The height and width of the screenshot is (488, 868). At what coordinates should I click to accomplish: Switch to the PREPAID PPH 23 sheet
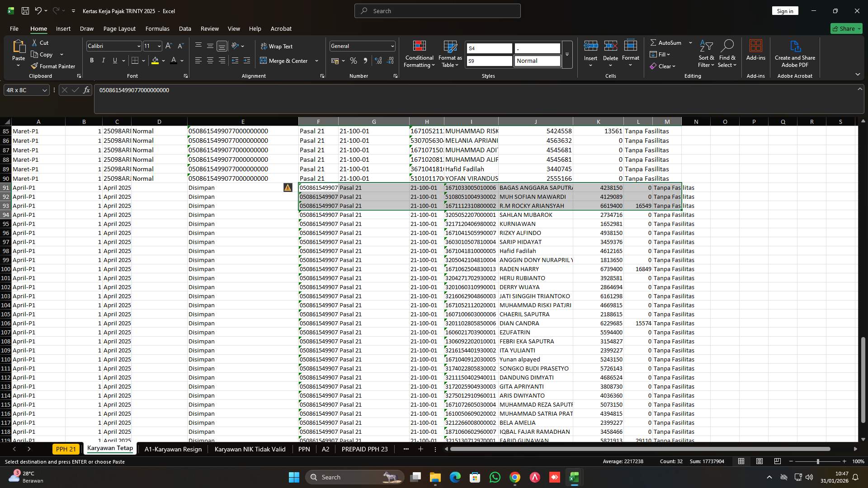pos(365,449)
